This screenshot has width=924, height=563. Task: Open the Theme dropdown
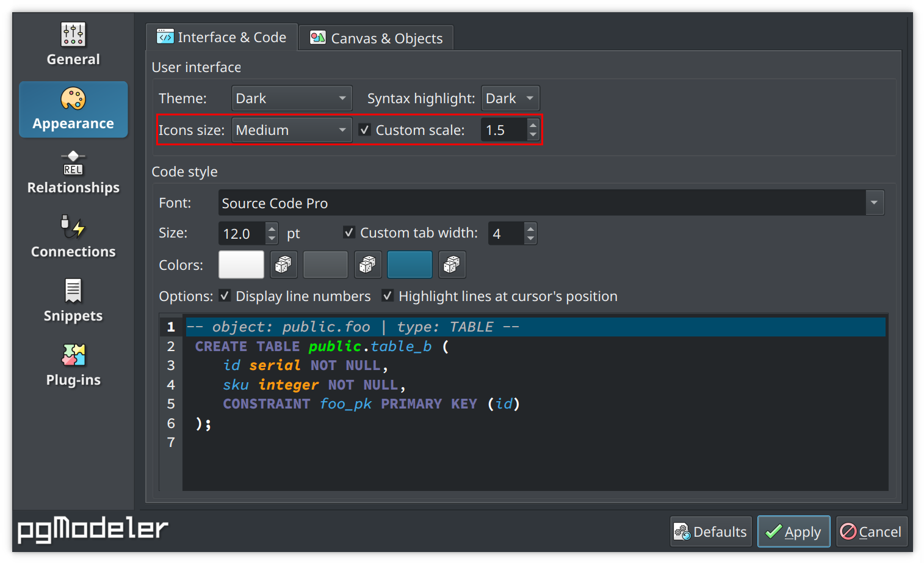(x=292, y=98)
